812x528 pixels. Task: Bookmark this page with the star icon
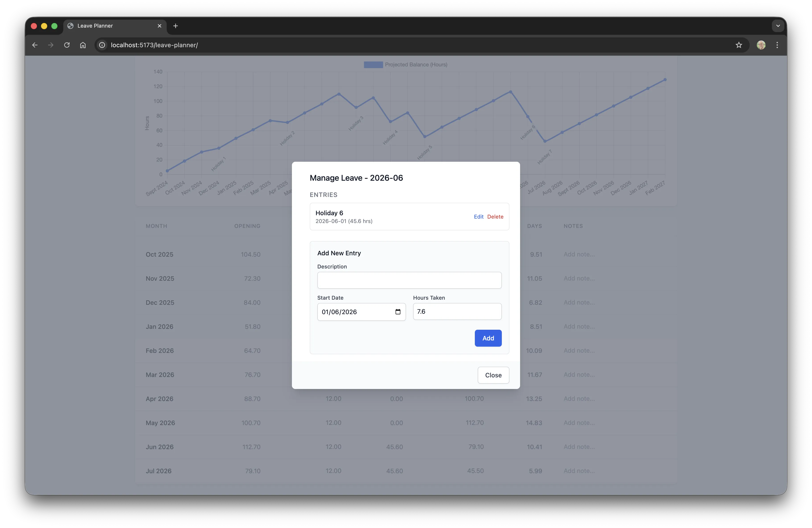click(739, 45)
